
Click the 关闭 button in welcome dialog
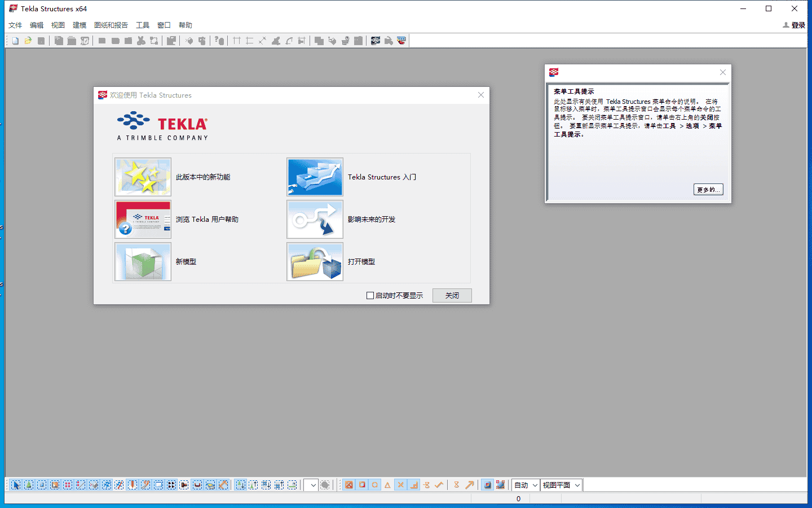click(x=452, y=295)
